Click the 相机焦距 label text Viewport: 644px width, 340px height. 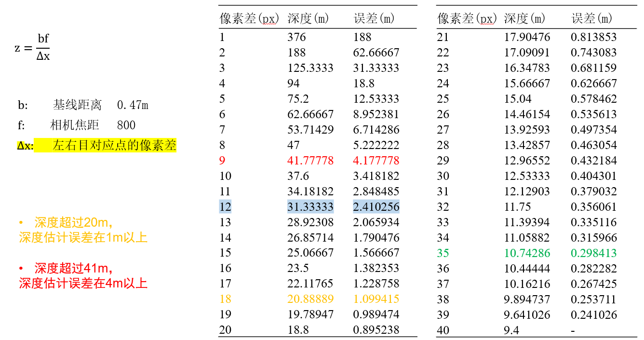click(x=75, y=125)
